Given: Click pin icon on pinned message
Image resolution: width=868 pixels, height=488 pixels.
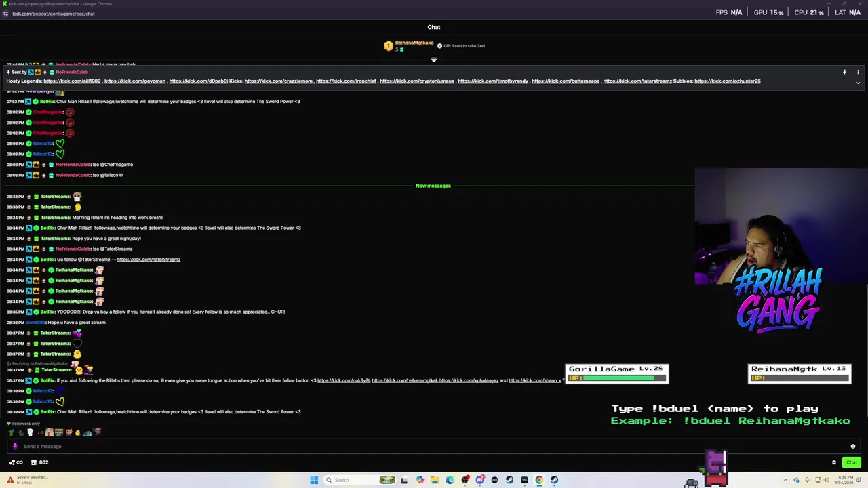Looking at the screenshot, I should coord(844,72).
